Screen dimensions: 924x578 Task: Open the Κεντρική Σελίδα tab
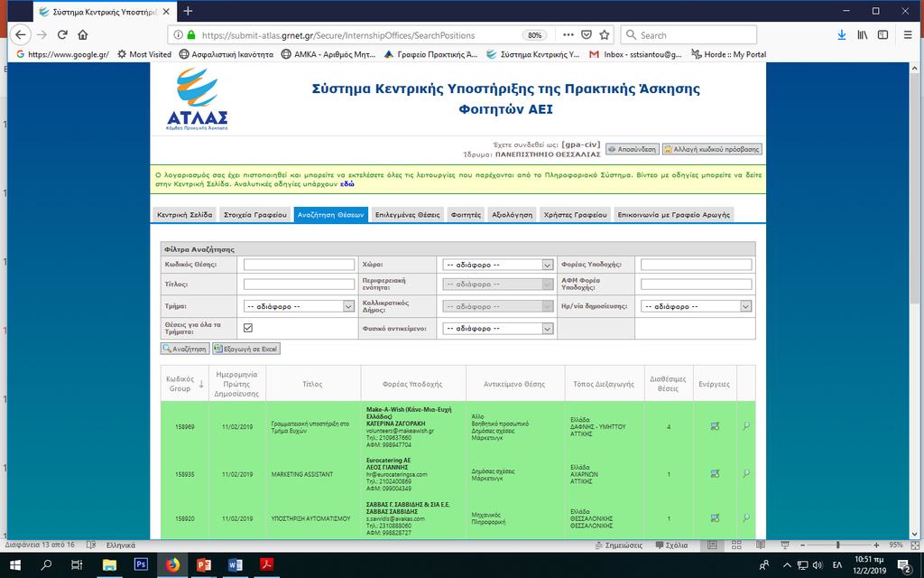(x=184, y=215)
